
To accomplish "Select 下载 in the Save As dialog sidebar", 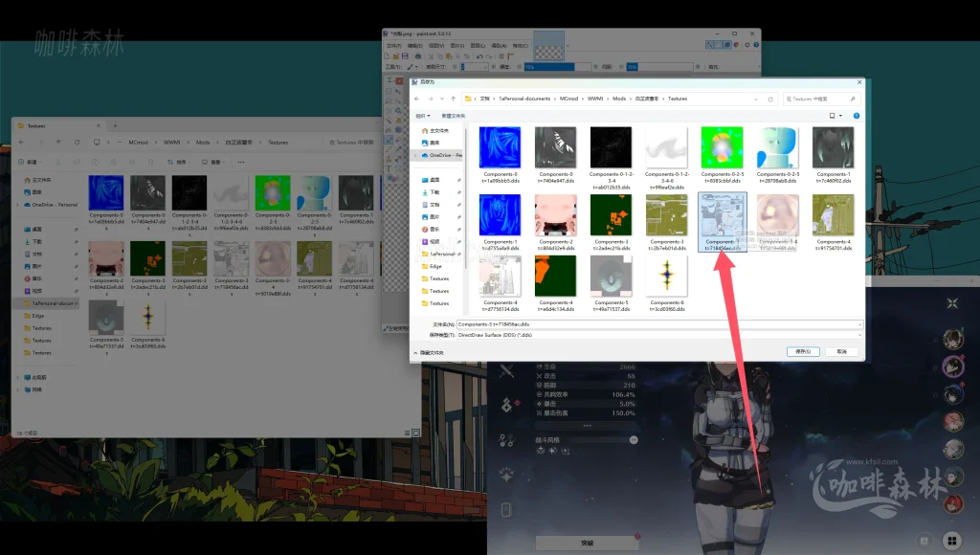I will [x=435, y=192].
